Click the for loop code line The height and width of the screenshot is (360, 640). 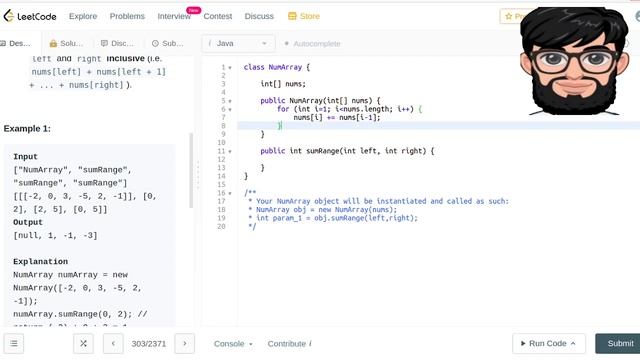349,109
